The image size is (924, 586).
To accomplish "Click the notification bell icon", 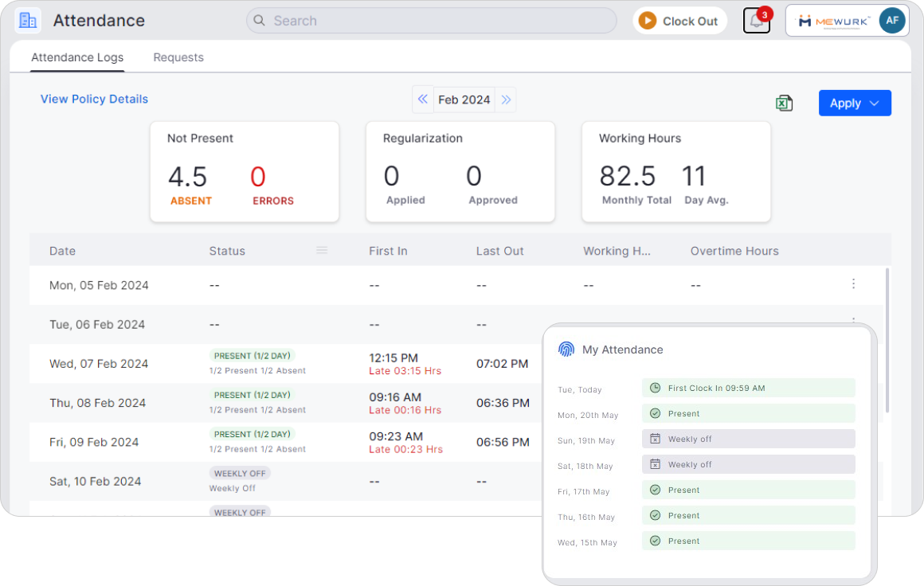I will point(756,21).
